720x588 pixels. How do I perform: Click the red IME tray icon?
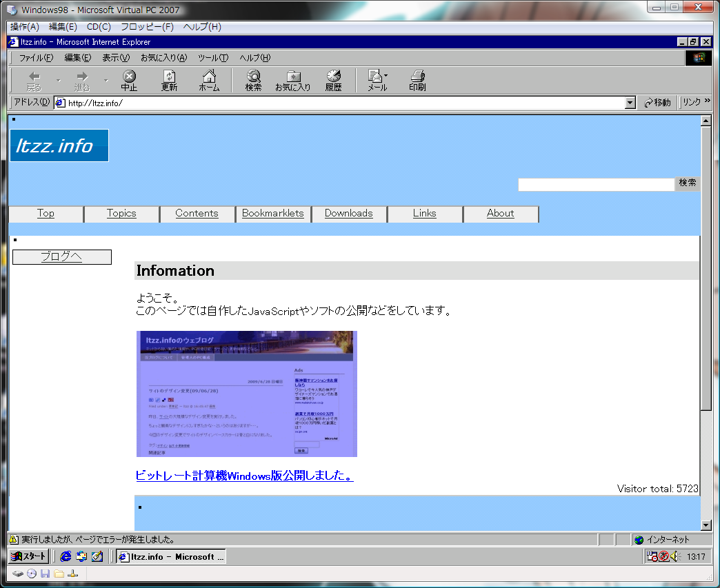663,557
